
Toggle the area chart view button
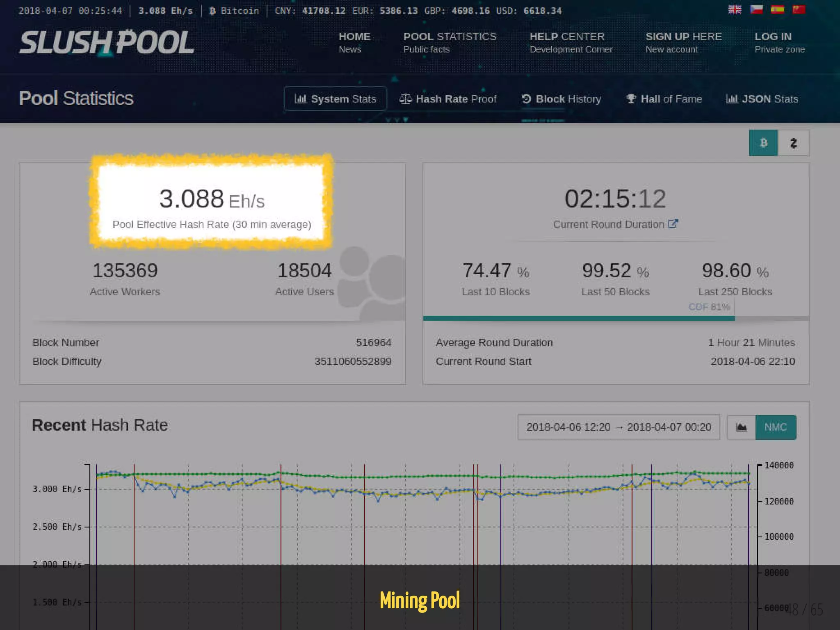pos(741,427)
